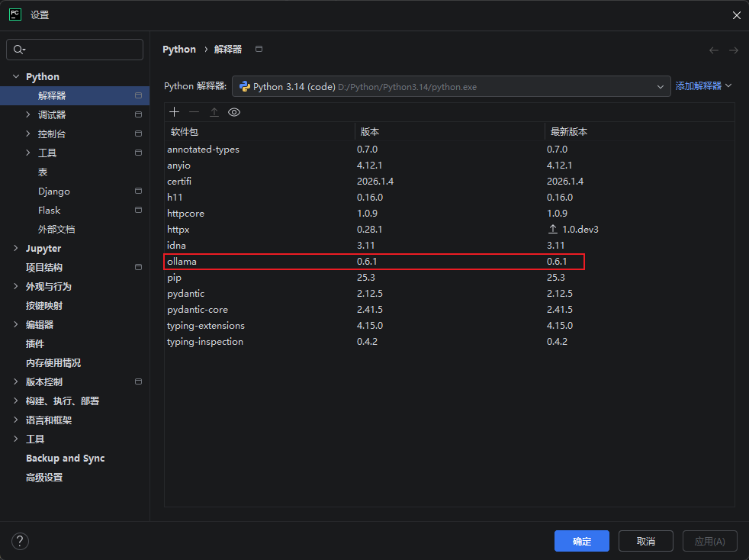Expand the 语言和框架 group

(16, 420)
